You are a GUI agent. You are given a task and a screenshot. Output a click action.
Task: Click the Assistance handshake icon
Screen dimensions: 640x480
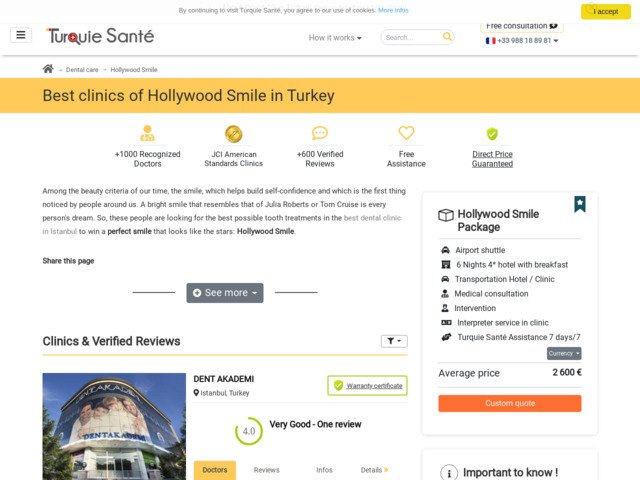pyautogui.click(x=447, y=337)
